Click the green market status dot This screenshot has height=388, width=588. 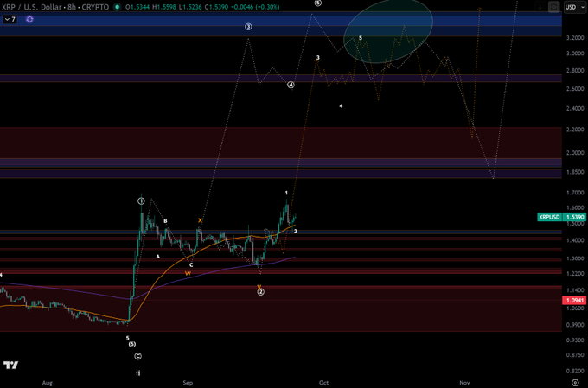click(118, 7)
